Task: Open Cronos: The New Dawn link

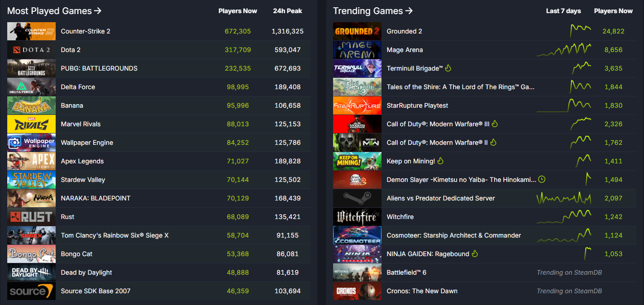Action: [x=422, y=291]
